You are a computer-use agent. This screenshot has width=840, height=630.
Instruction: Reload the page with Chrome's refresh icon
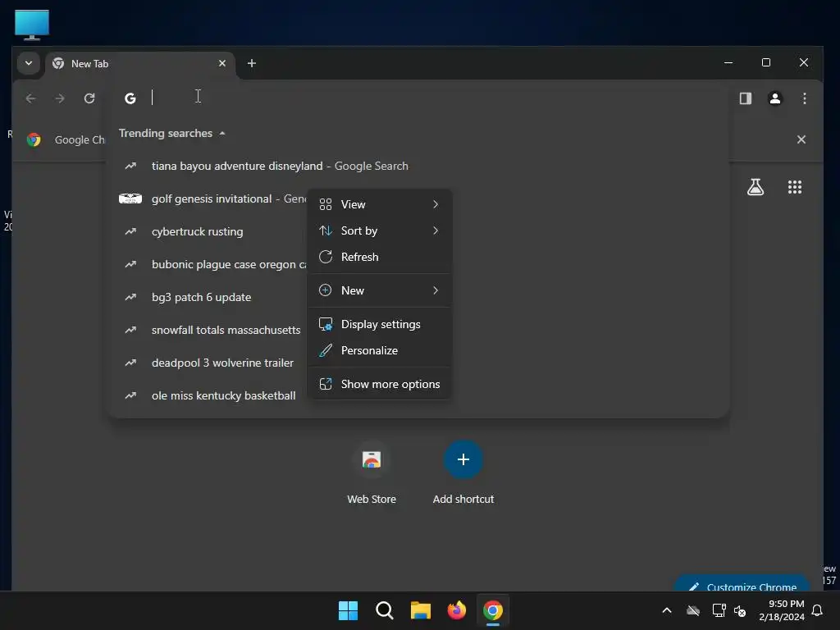(89, 98)
